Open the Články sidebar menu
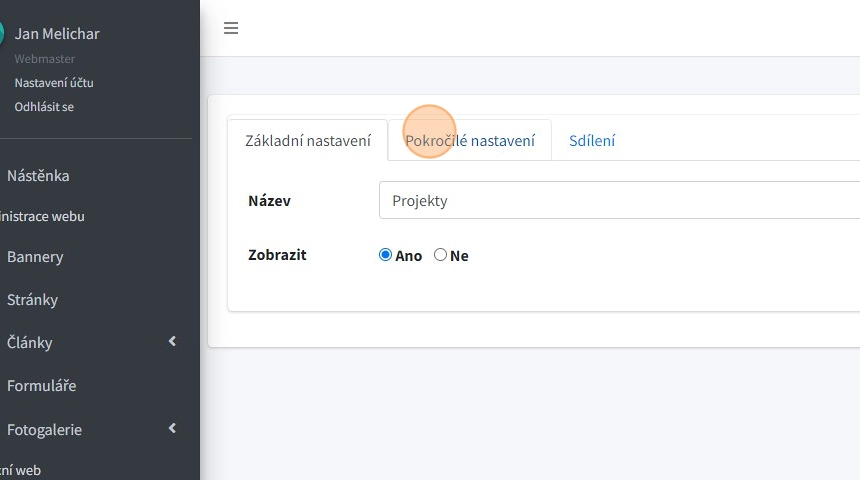 point(30,342)
